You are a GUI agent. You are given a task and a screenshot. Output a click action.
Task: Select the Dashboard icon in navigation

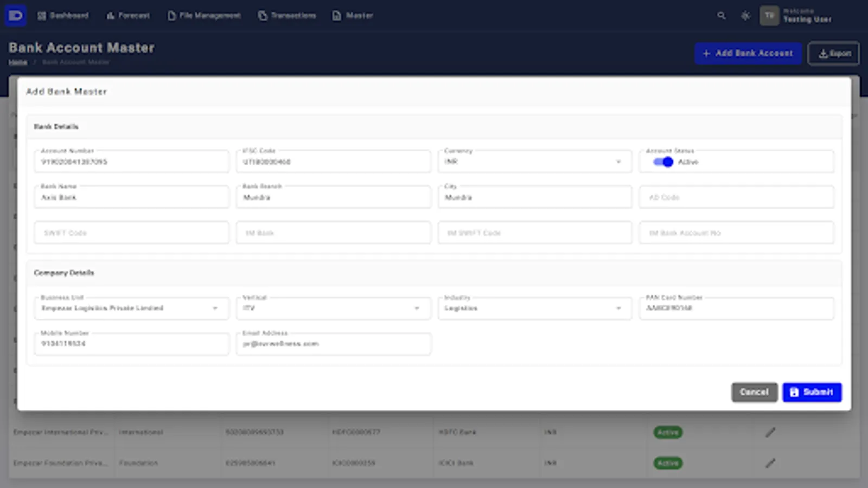point(42,16)
